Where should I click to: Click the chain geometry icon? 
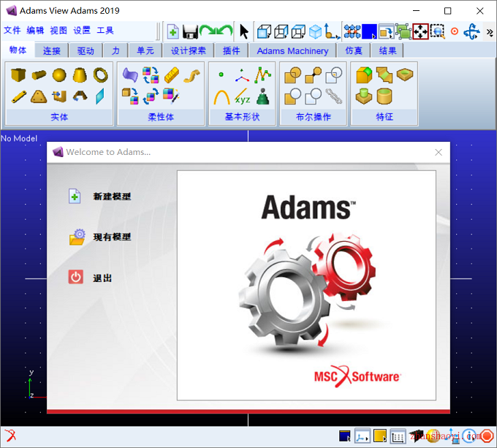click(334, 96)
